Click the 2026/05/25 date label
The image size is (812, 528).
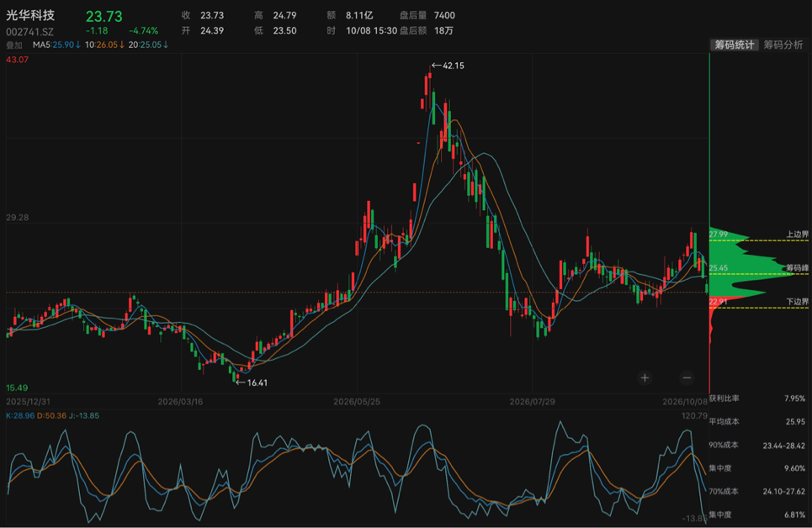point(357,402)
